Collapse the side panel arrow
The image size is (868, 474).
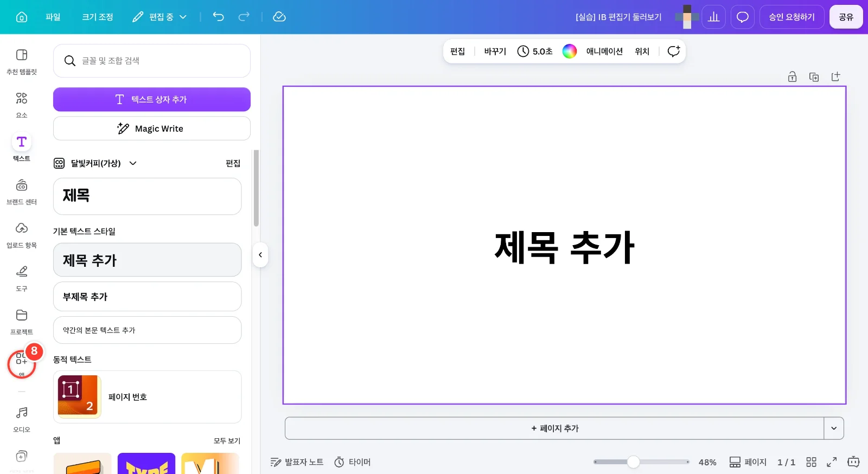tap(260, 255)
